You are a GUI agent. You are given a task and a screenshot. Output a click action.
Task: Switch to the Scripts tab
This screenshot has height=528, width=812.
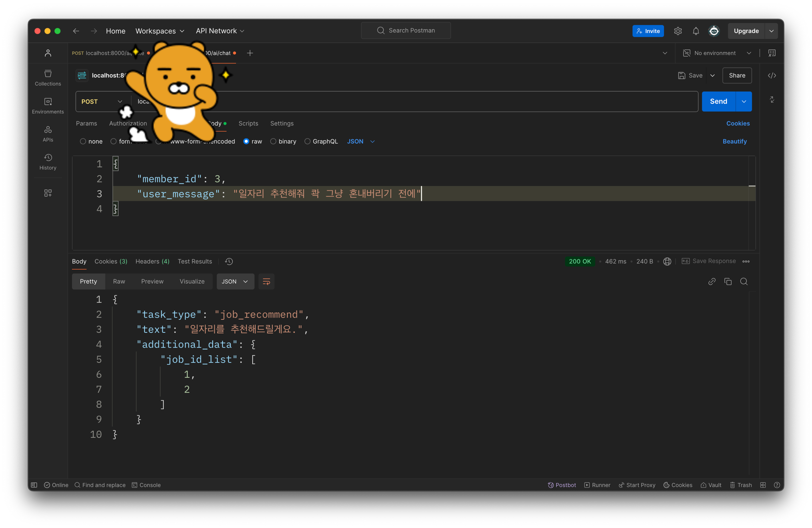248,123
